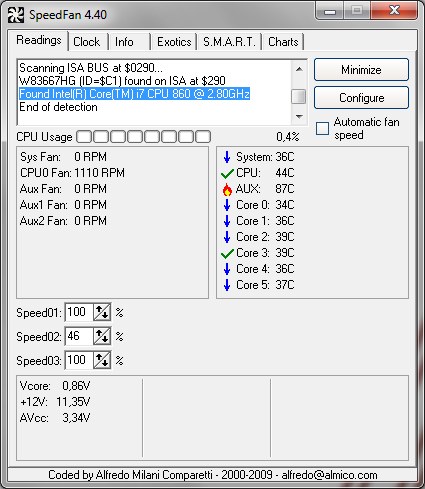Click the 'Aux2 Fan: 0 RPM' reading

63,221
